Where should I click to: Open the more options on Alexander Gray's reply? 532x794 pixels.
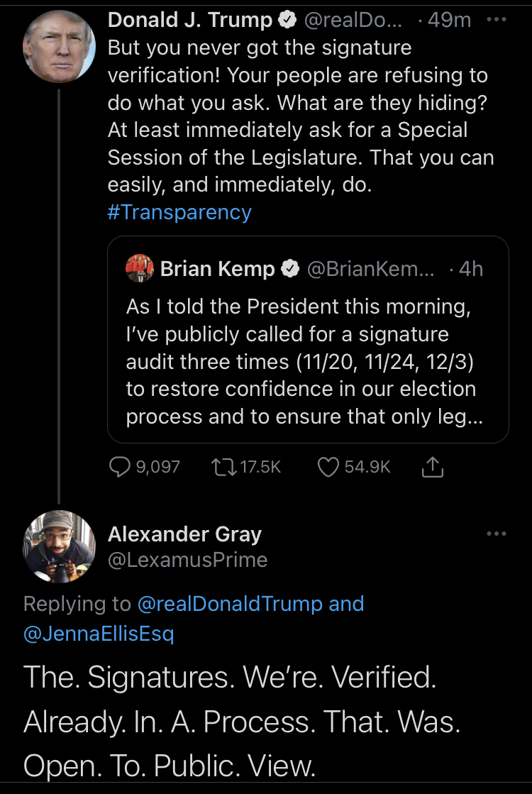click(x=497, y=534)
